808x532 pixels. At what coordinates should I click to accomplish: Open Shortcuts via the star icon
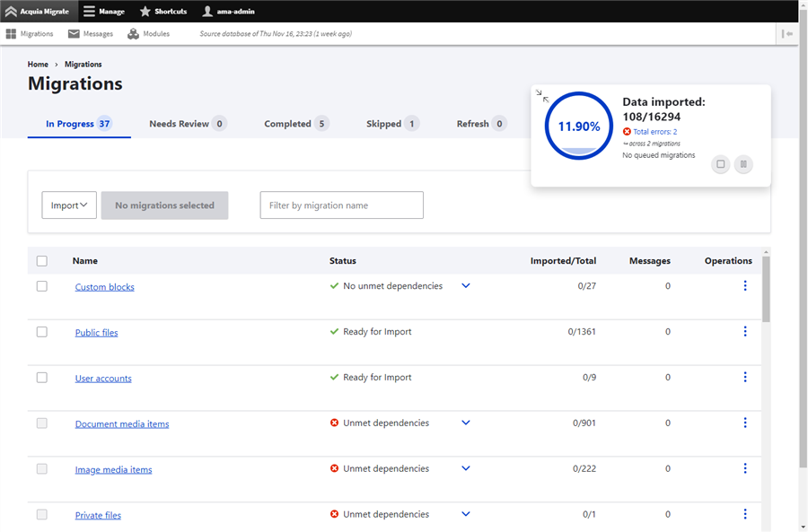point(143,12)
